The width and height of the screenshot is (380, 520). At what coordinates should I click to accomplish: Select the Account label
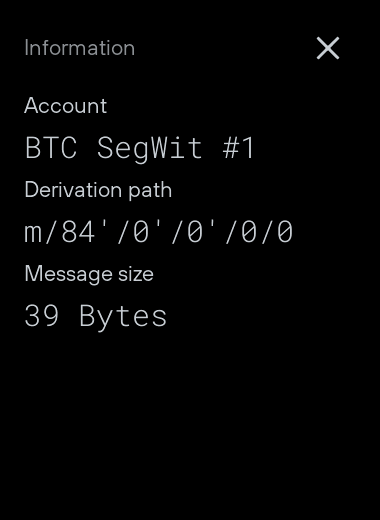(66, 106)
